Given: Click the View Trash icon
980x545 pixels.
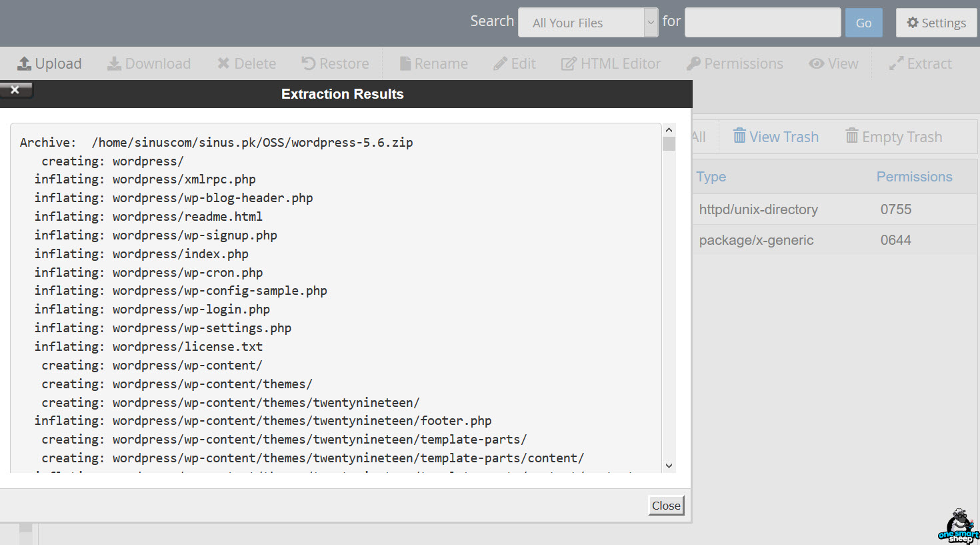Looking at the screenshot, I should pos(739,136).
